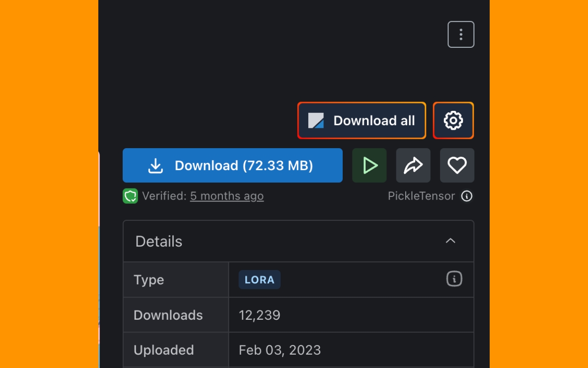Viewport: 588px width, 368px height.
Task: Click the Verified status text
Action: (164, 196)
